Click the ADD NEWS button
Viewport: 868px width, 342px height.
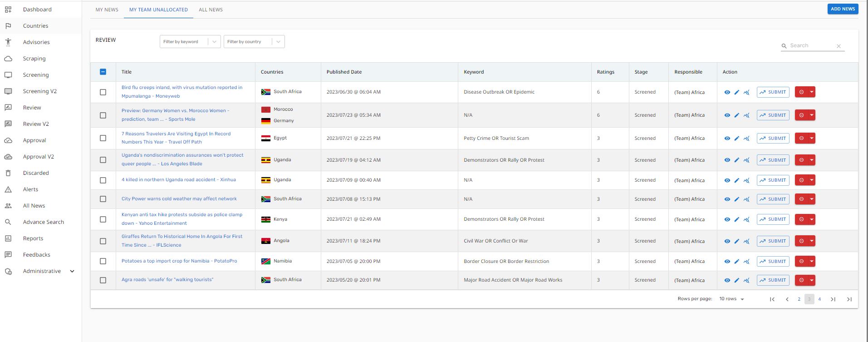[x=843, y=9]
